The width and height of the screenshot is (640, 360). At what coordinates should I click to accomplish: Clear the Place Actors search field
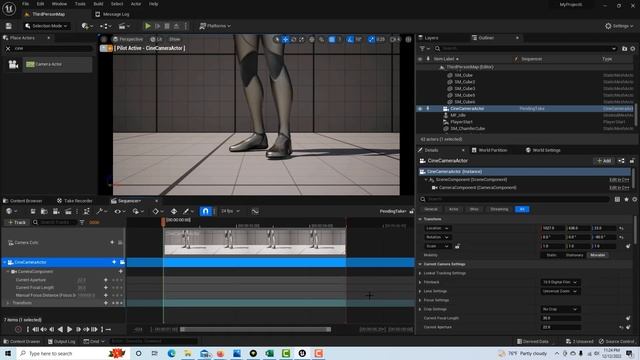click(x=8, y=49)
